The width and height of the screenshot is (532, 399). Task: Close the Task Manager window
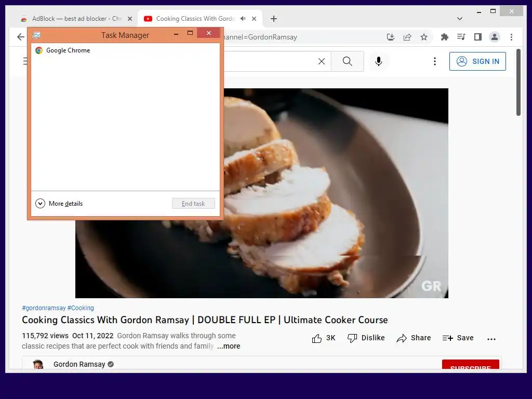(x=209, y=33)
